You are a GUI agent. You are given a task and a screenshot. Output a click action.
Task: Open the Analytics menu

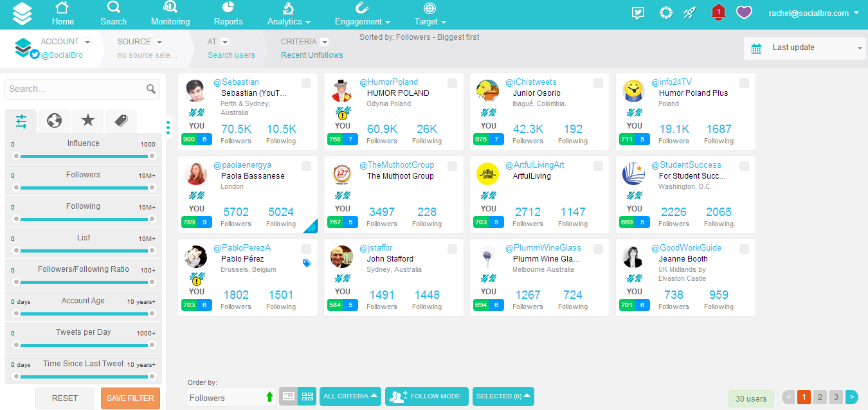289,14
